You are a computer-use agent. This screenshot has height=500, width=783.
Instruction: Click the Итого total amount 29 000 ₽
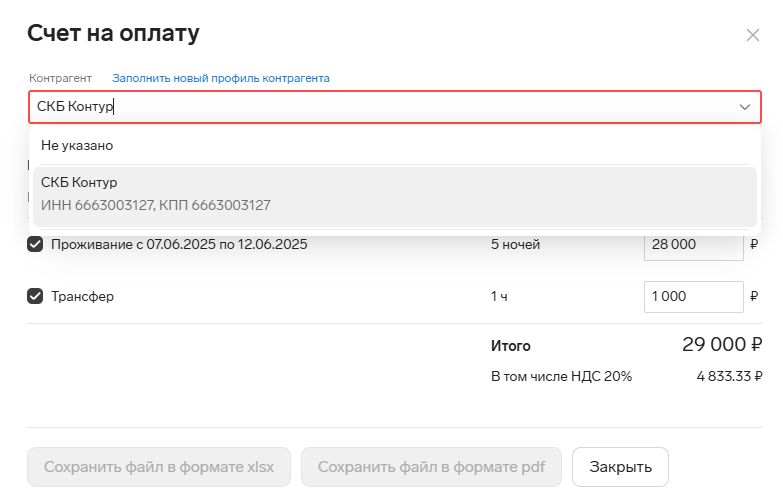(x=722, y=345)
